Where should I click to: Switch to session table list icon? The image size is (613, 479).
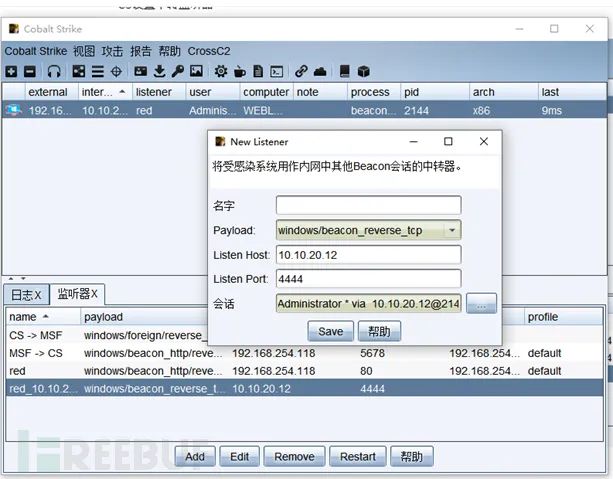[x=98, y=72]
